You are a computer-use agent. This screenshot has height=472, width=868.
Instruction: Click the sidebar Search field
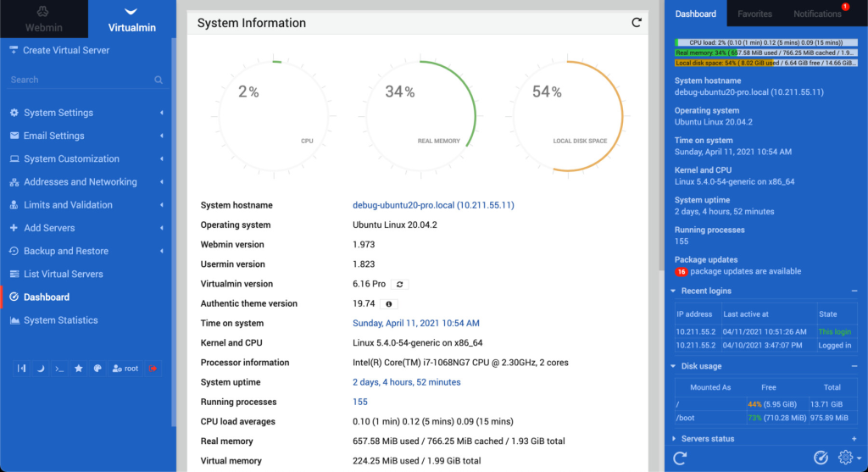click(x=81, y=80)
